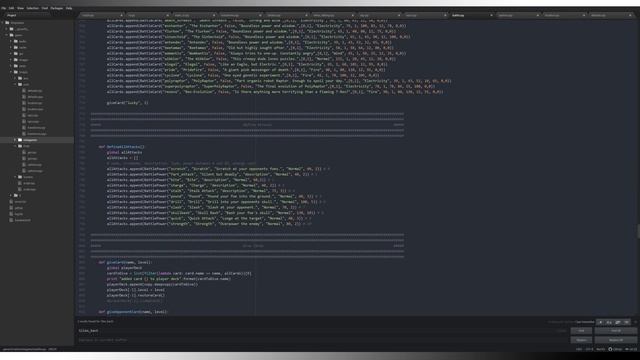The image size is (640, 360).
Task: Change the UTF-8 encoding in status bar
Action: 589,349
